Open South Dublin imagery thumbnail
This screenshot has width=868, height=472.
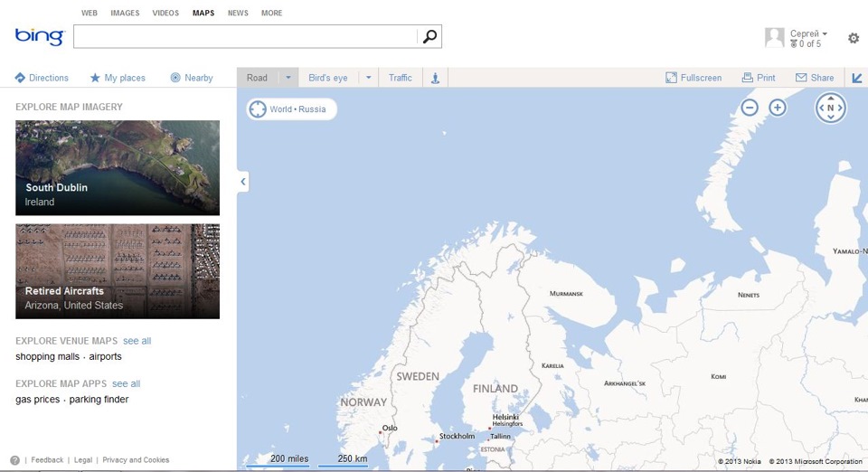pos(118,167)
